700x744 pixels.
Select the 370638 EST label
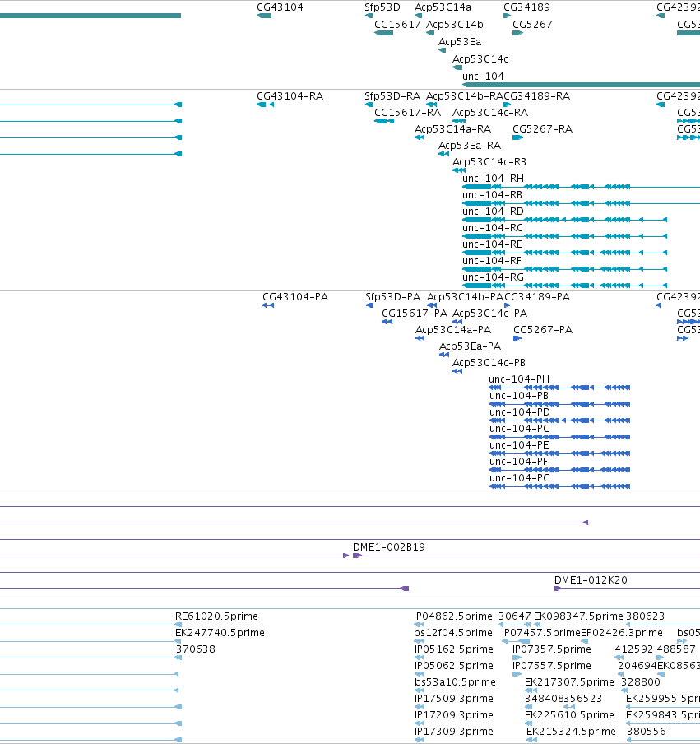pos(196,649)
